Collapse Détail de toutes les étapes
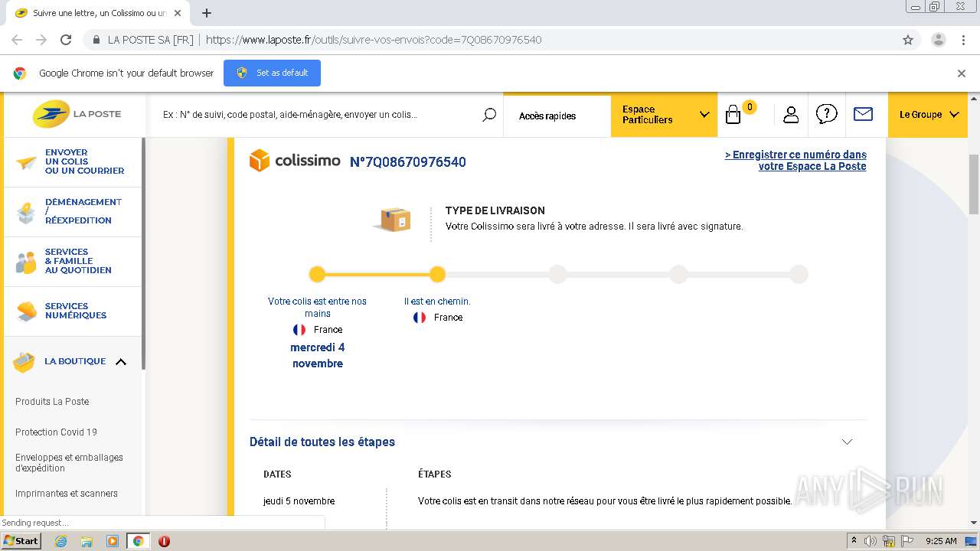This screenshot has width=980, height=551. (847, 442)
